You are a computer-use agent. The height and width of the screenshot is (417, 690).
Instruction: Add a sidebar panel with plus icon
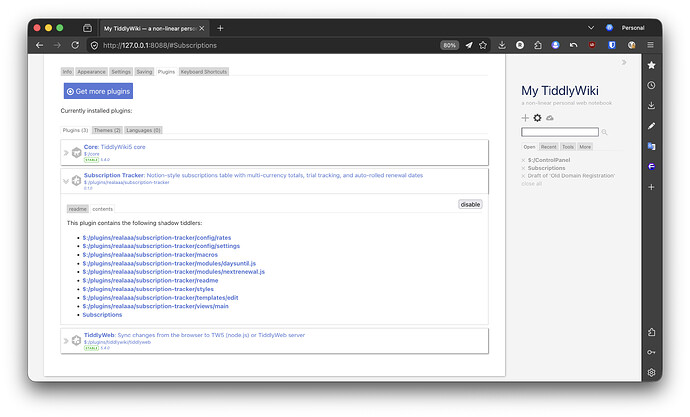652,187
